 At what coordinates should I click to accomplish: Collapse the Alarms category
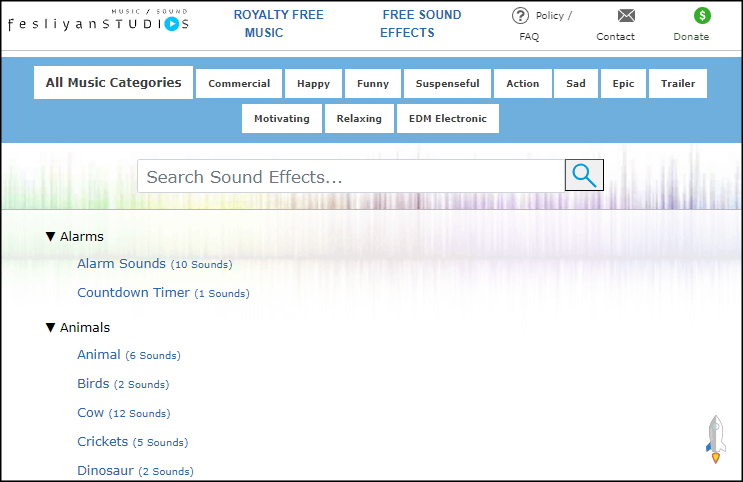point(52,237)
